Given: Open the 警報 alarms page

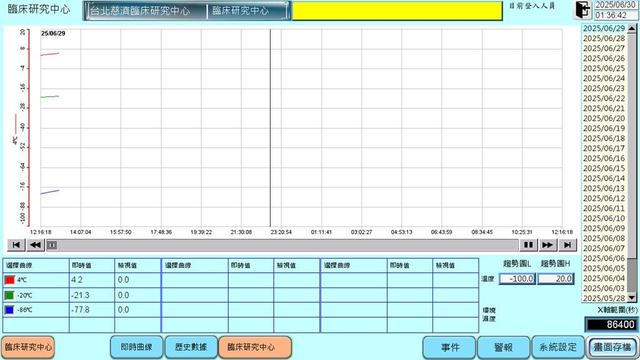Looking at the screenshot, I should pos(504,347).
